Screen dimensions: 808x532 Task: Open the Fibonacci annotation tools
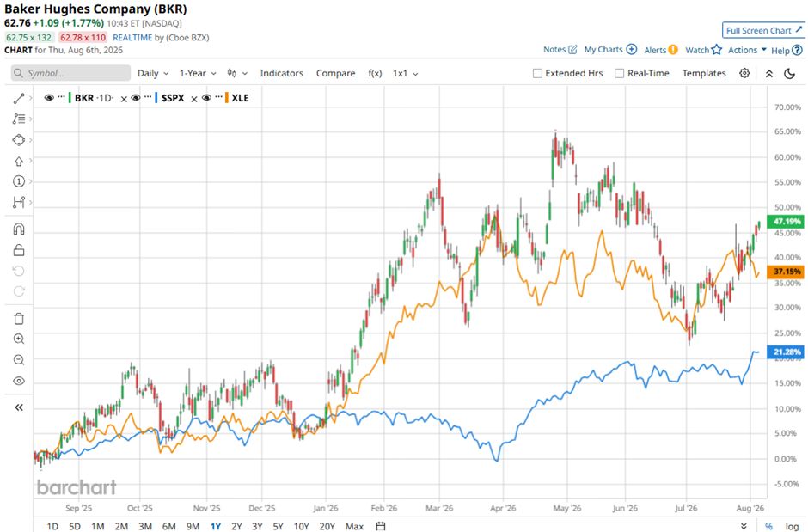19,119
